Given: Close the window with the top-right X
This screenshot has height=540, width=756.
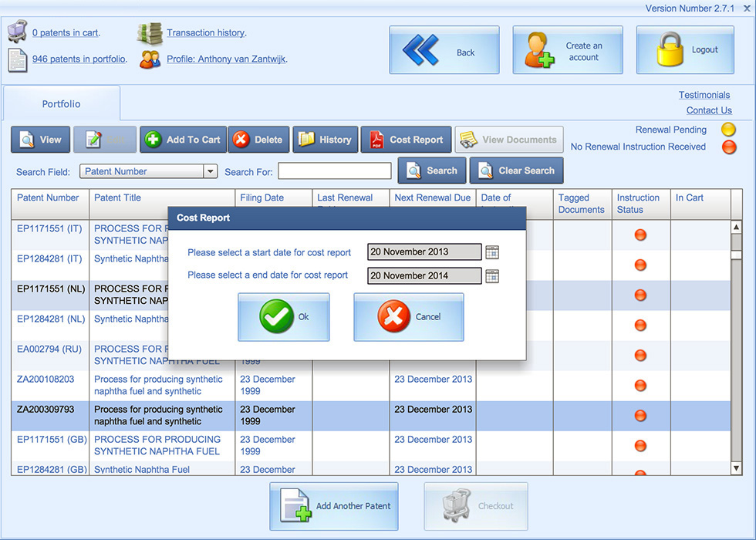Looking at the screenshot, I should [747, 8].
